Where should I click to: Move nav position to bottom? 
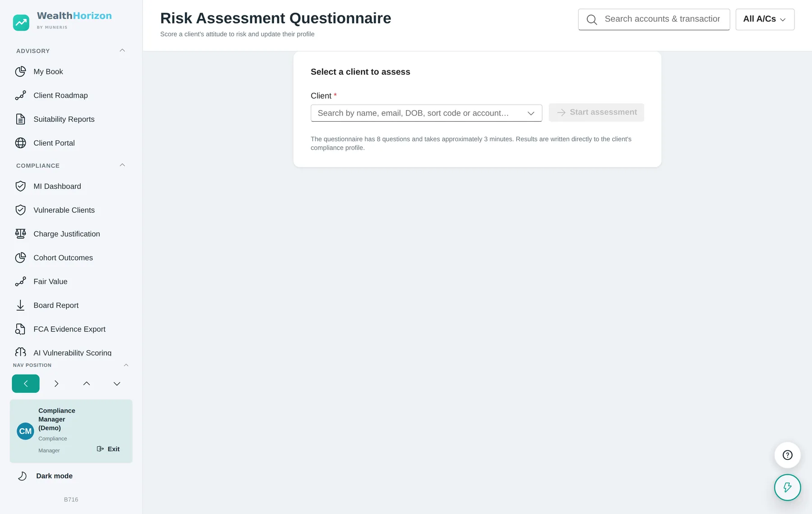coord(117,384)
